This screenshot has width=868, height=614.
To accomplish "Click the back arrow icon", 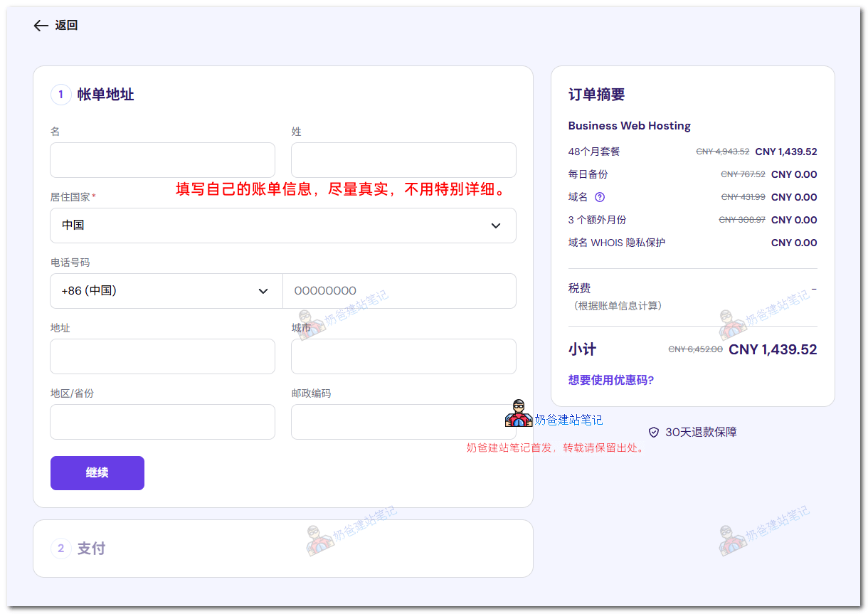I will [41, 26].
